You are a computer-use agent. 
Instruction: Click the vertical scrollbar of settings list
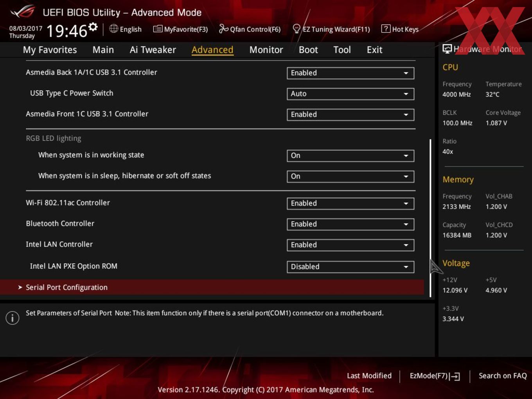(430, 218)
